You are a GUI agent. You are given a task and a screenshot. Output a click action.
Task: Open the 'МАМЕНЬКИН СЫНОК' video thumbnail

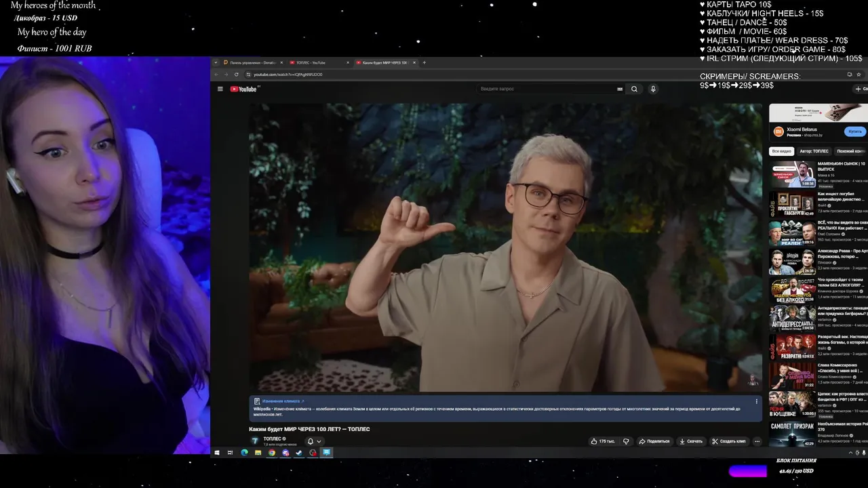pos(792,174)
